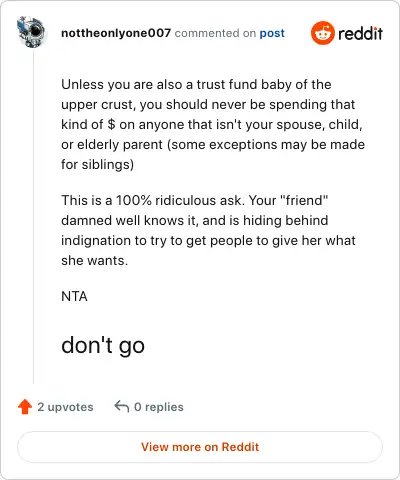This screenshot has height=480, width=400.
Task: Click the "commented on" gray text
Action: pos(215,33)
